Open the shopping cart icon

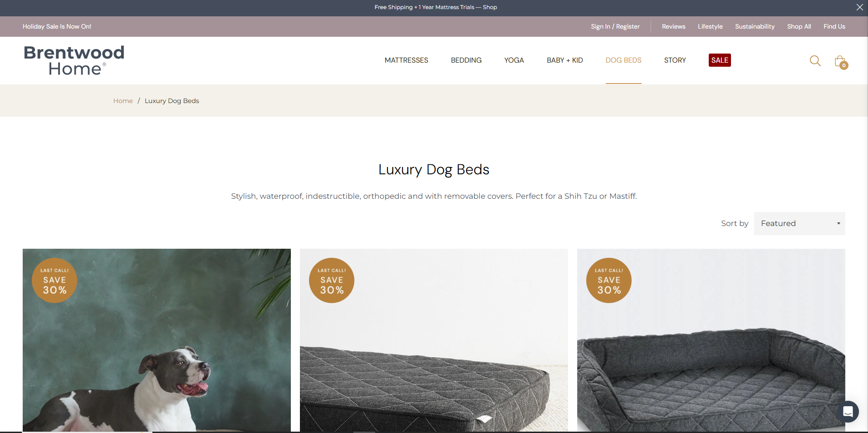pyautogui.click(x=841, y=62)
